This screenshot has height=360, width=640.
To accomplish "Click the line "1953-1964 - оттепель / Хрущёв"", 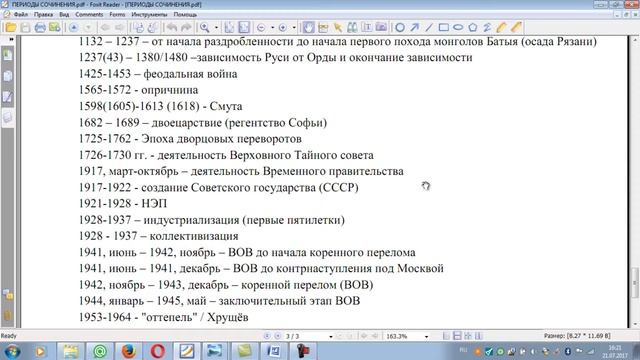I will [163, 317].
